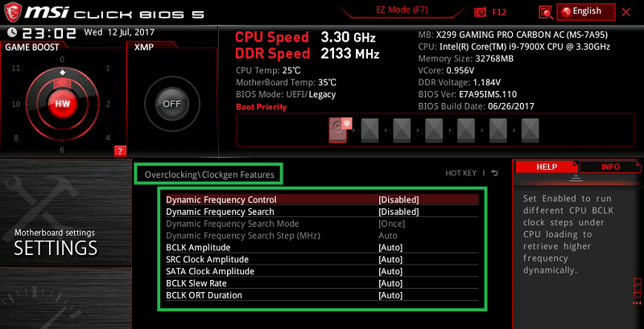Open the English language selector
The width and height of the screenshot is (644, 329).
pyautogui.click(x=586, y=11)
